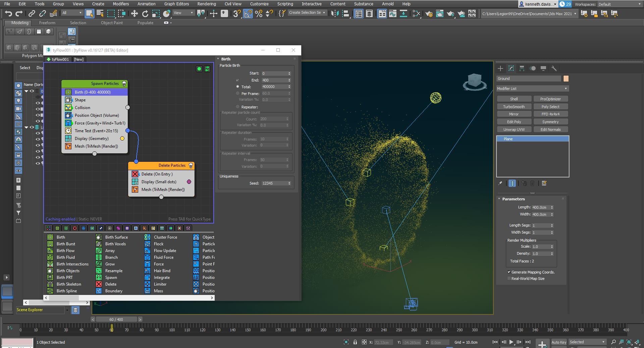Open the Graph Editors menu
This screenshot has width=644, height=348.
point(176,4)
